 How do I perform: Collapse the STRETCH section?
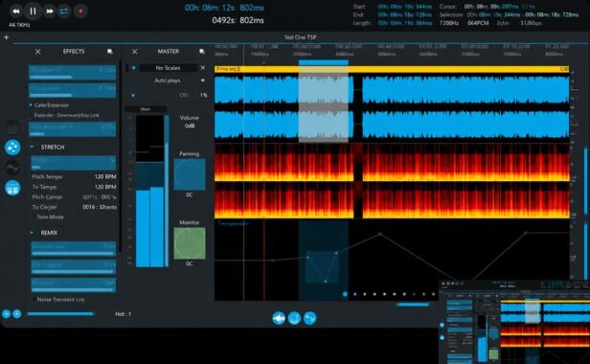(x=32, y=147)
